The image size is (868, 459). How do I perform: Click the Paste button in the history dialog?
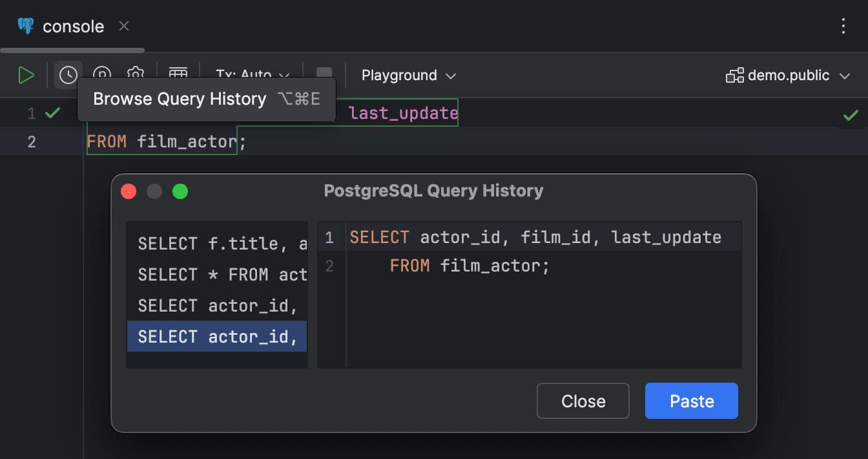pos(691,401)
